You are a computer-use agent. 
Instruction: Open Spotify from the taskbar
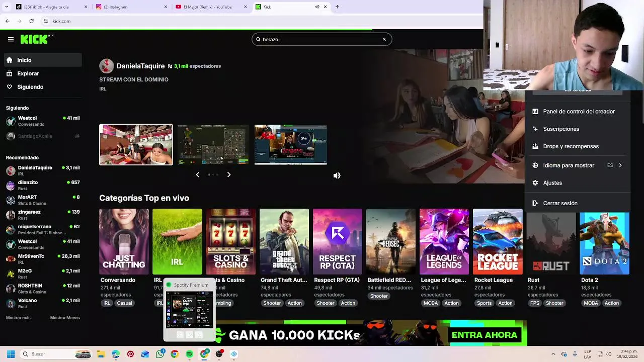point(189,354)
